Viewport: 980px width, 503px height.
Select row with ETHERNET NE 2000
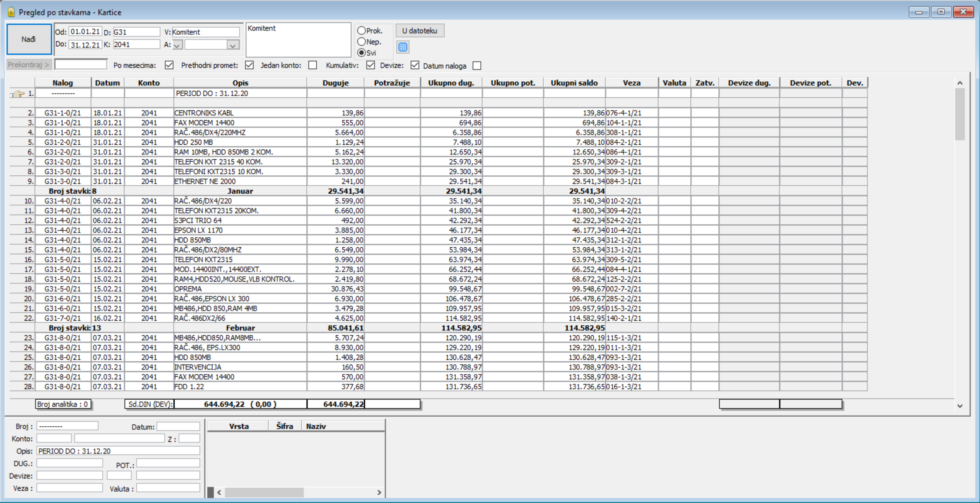438,181
